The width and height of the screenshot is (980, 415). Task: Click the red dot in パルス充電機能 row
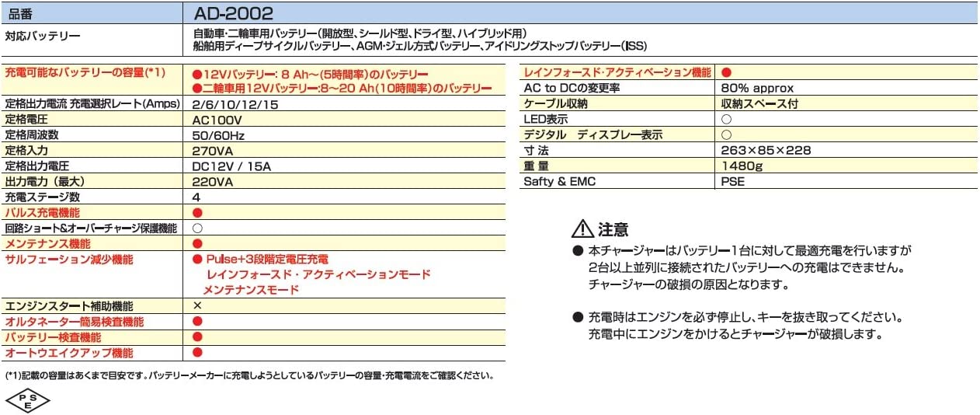pyautogui.click(x=197, y=213)
